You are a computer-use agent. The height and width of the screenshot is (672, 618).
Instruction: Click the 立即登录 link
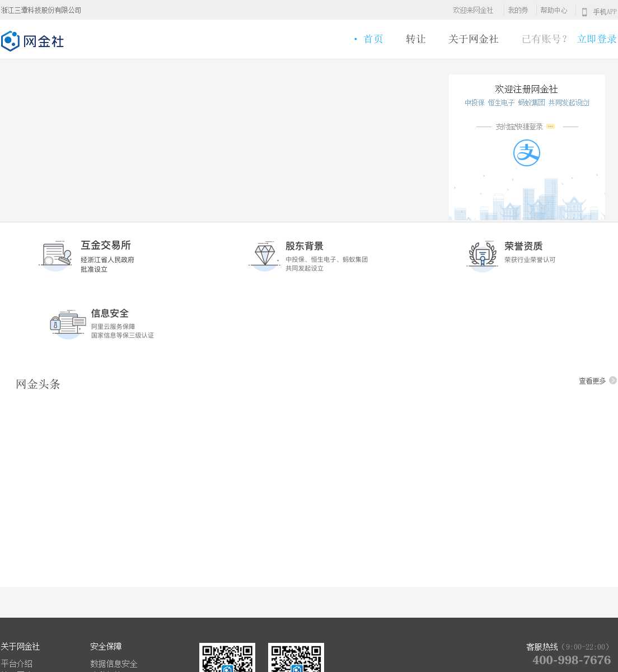click(x=597, y=39)
